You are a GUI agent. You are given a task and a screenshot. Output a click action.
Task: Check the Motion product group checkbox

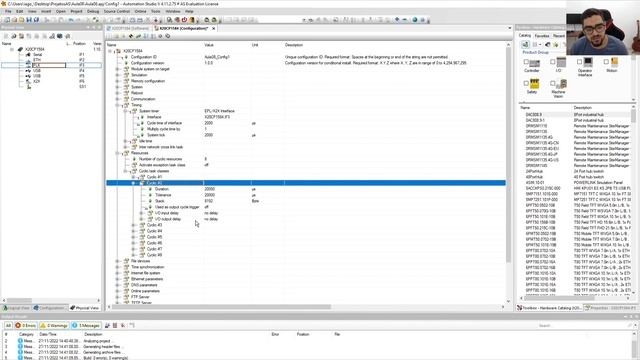point(606,62)
